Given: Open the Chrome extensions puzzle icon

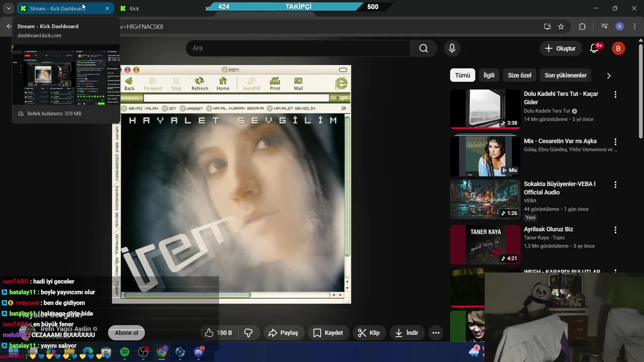Looking at the screenshot, I should (583, 27).
